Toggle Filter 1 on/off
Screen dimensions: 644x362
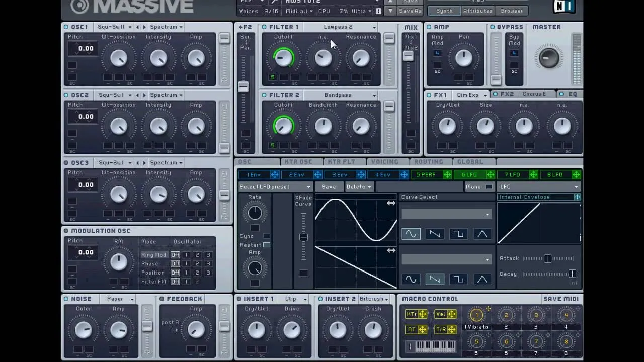[264, 27]
